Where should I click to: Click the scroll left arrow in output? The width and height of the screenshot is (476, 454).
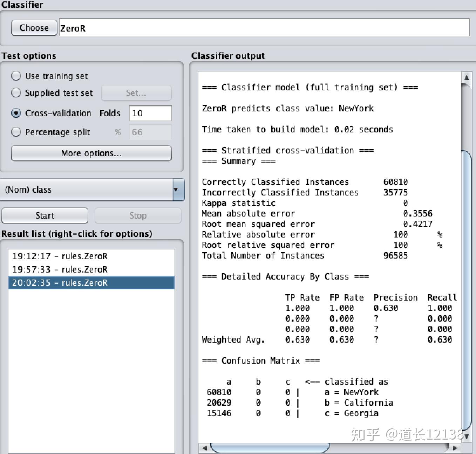point(204,448)
